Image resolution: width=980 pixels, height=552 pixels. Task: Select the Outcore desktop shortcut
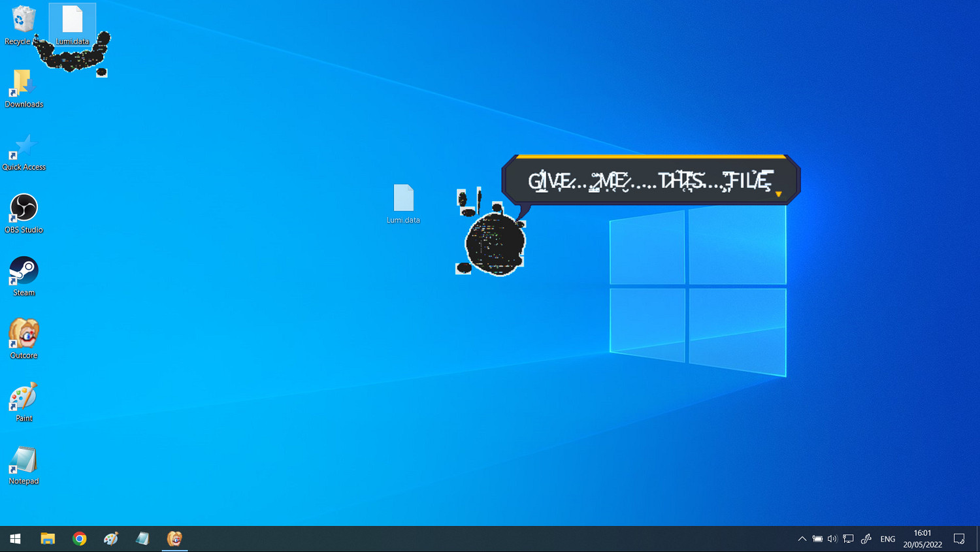click(24, 334)
